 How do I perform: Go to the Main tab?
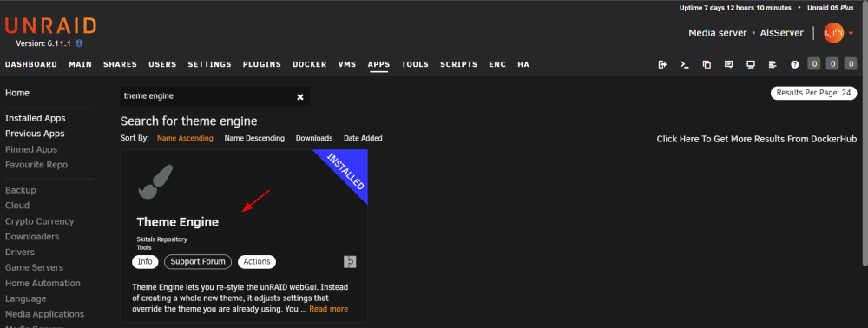click(80, 64)
